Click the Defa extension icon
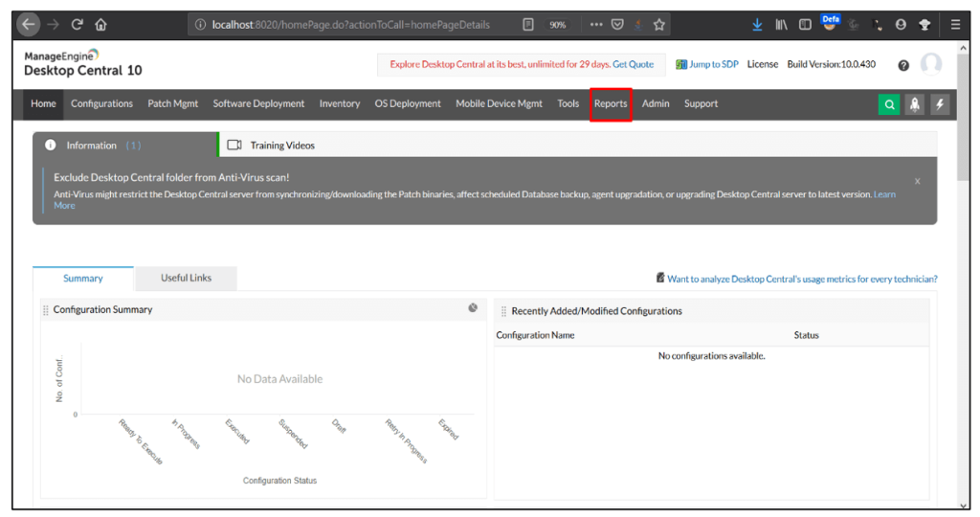 pos(830,23)
